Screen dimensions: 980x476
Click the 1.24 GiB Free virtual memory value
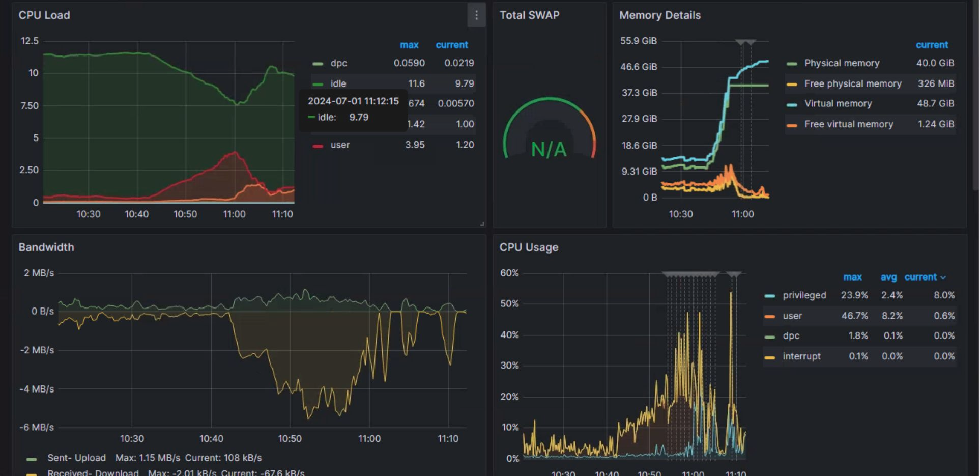[936, 124]
